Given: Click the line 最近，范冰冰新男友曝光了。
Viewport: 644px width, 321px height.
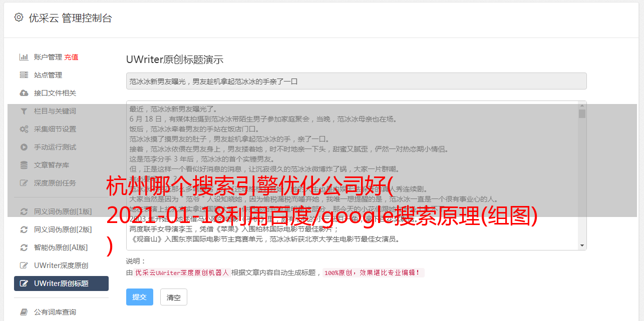Looking at the screenshot, I should point(175,109).
